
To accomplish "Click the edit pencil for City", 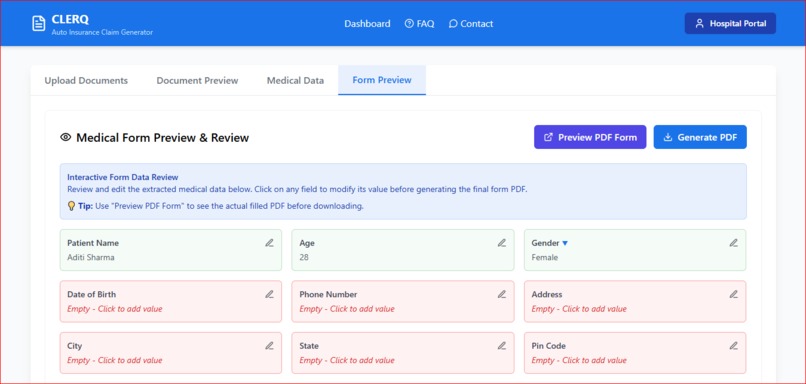I will point(269,345).
